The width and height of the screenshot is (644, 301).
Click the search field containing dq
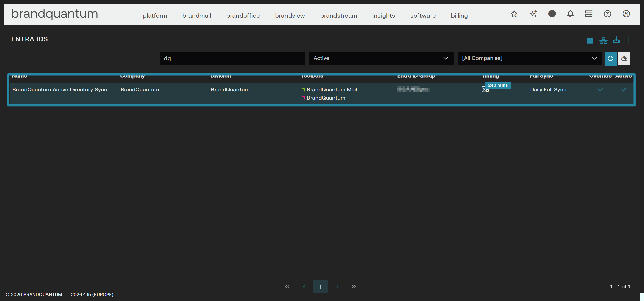coord(232,58)
